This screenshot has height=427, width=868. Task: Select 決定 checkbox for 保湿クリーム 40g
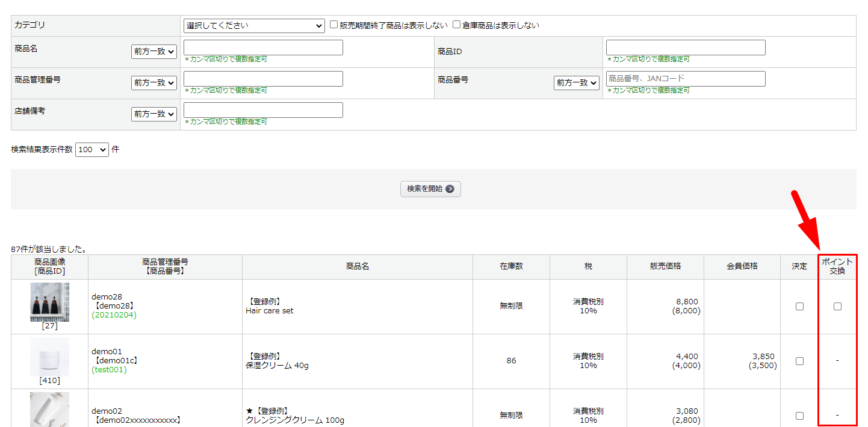coord(799,361)
